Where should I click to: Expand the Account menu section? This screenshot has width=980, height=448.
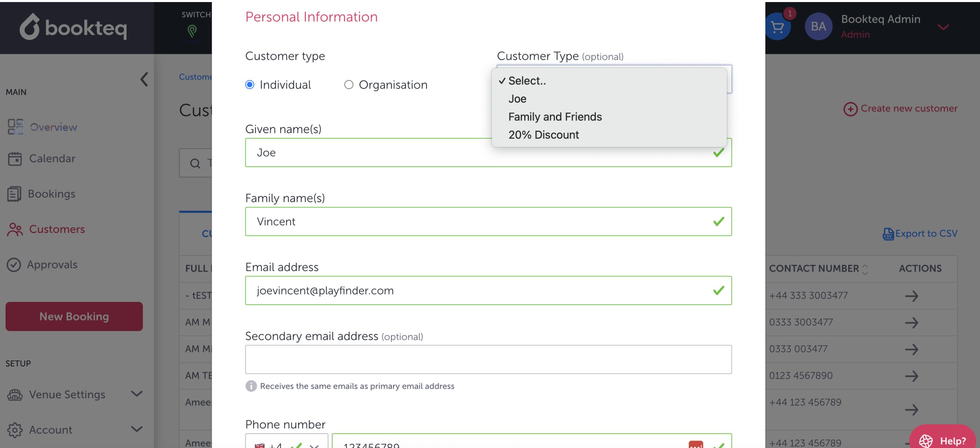(137, 429)
